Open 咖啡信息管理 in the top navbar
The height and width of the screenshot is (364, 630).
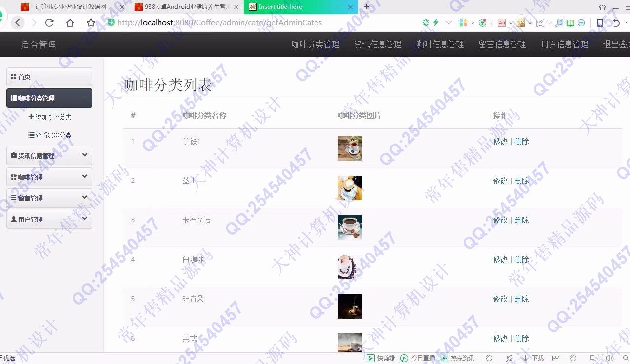pyautogui.click(x=440, y=44)
